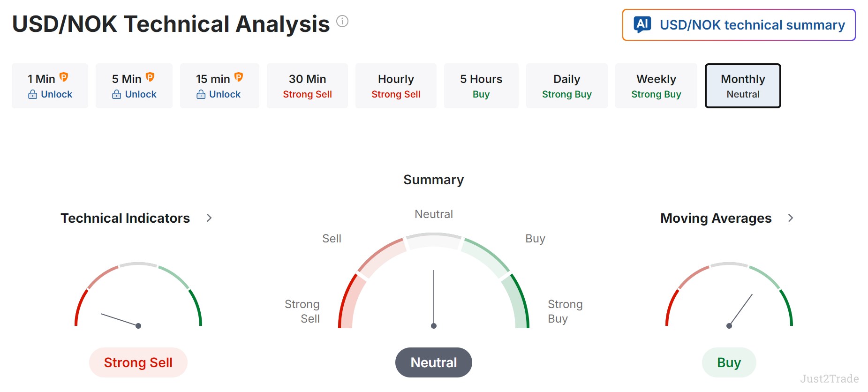Click the AI chat icon in summary button
The image size is (868, 392).
click(642, 24)
